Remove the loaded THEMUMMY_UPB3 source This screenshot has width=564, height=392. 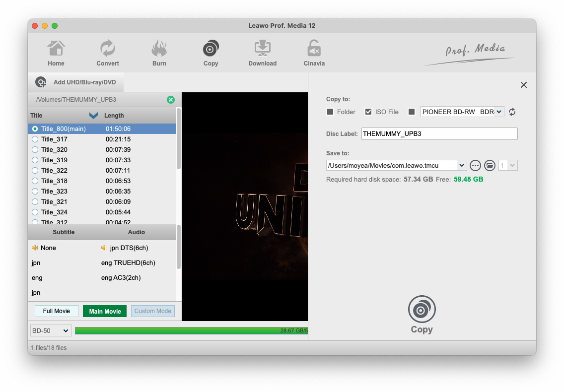171,100
